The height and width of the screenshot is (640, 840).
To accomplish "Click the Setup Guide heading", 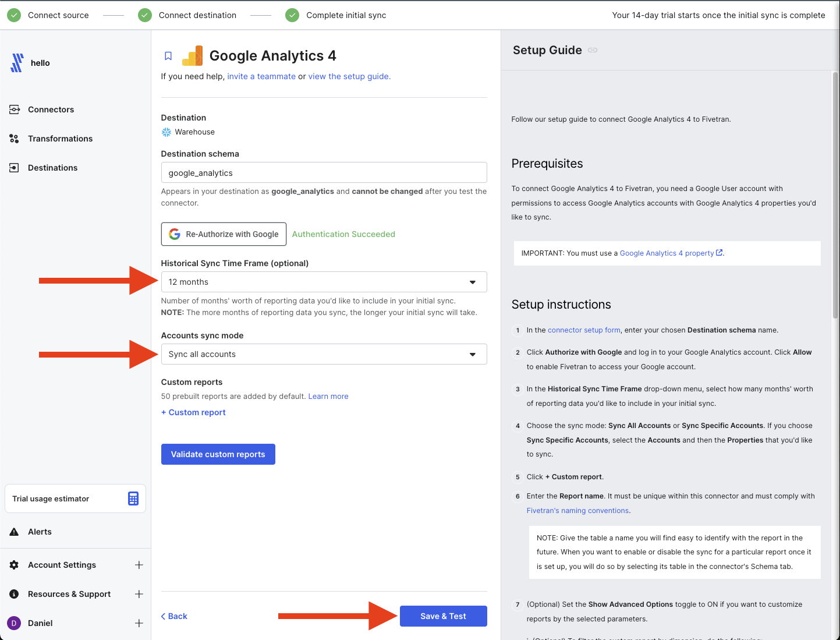I will click(x=547, y=50).
